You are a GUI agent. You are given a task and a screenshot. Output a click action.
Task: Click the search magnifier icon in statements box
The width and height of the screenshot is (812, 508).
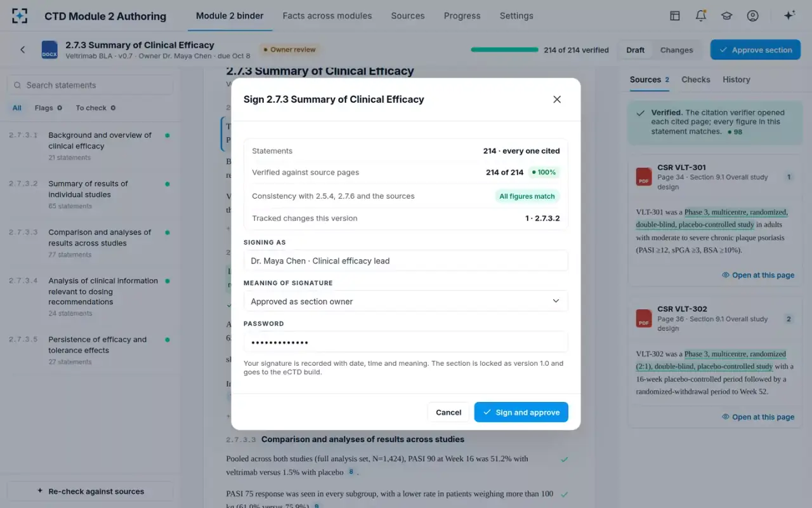(x=16, y=85)
